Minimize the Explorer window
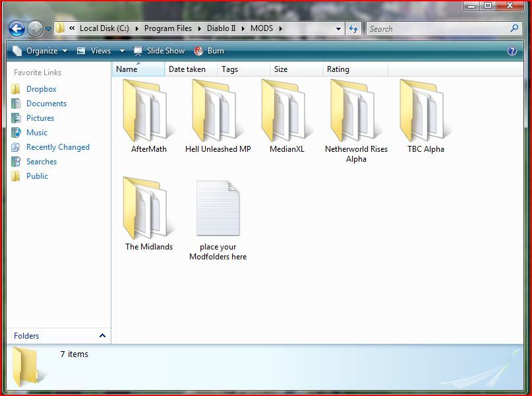 (471, 6)
